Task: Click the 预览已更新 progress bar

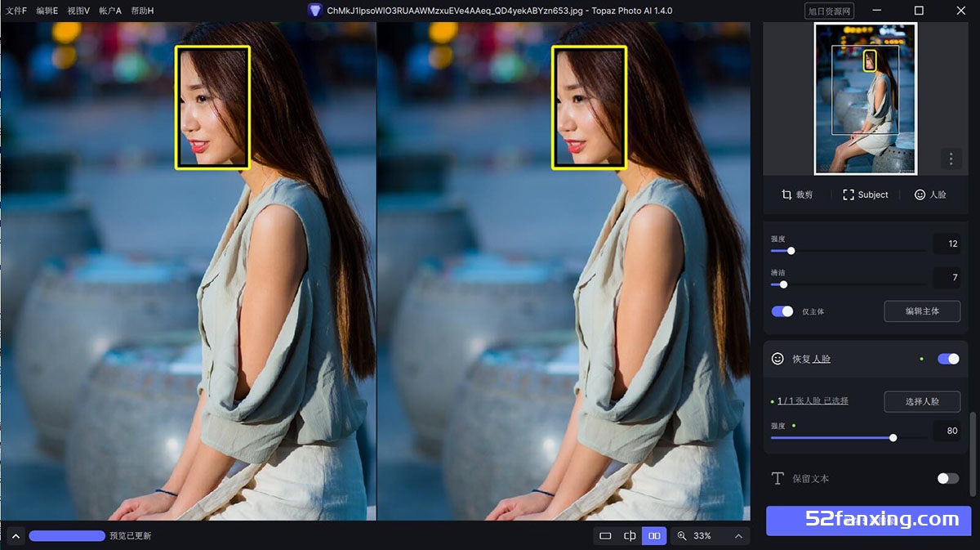Action: point(67,536)
